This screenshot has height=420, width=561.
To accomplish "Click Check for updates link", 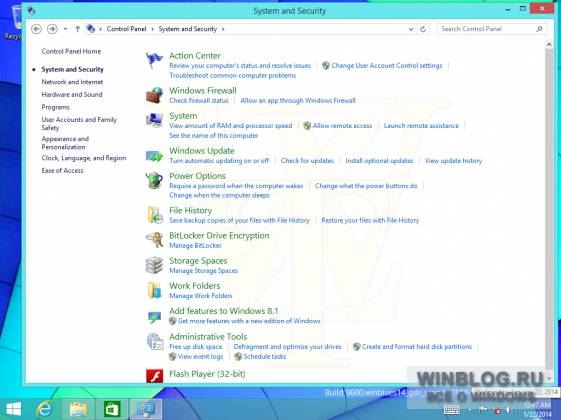I will 307,161.
